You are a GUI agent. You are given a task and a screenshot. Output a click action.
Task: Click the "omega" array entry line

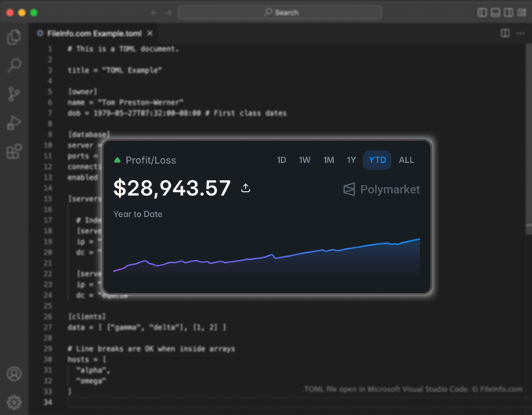pyautogui.click(x=91, y=381)
